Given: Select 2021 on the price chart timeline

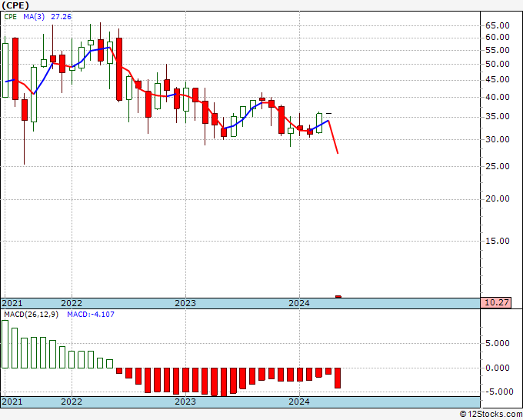Looking at the screenshot, I should coord(12,303).
